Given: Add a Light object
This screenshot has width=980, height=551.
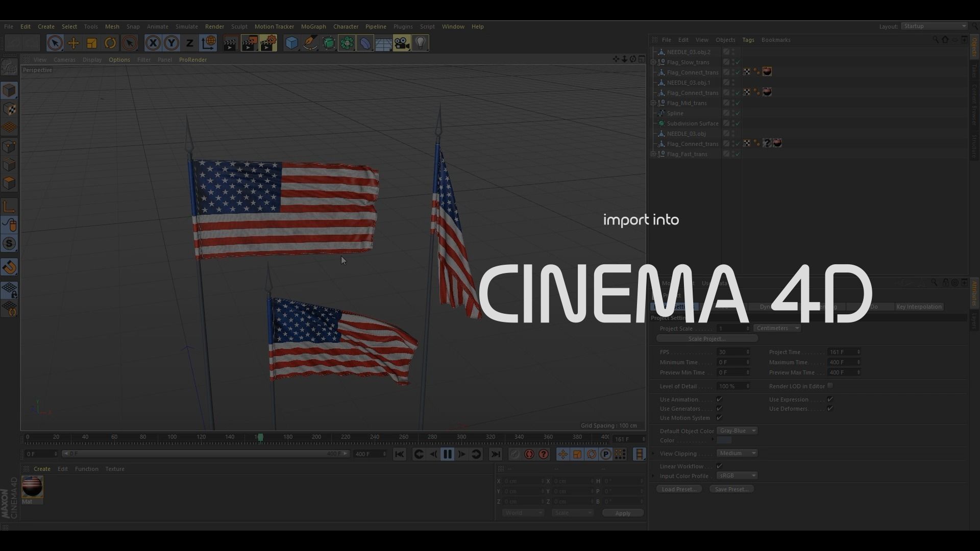Looking at the screenshot, I should point(420,43).
